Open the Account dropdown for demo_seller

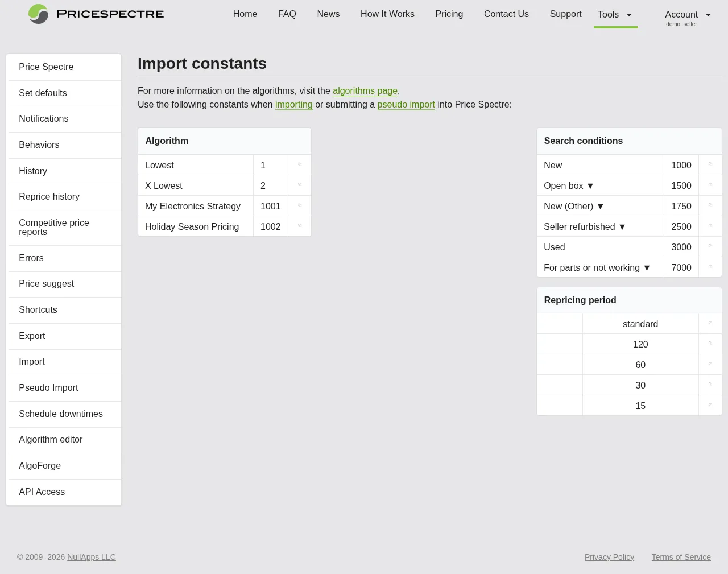(x=688, y=15)
